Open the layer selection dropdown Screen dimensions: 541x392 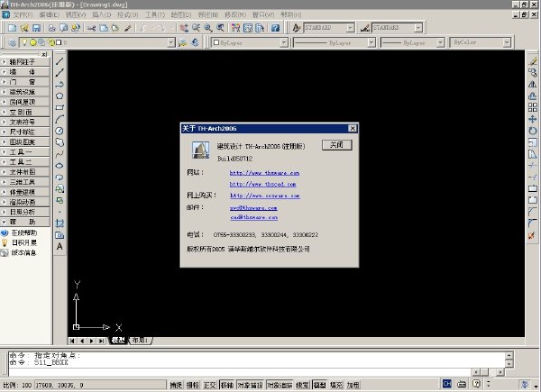pyautogui.click(x=171, y=42)
